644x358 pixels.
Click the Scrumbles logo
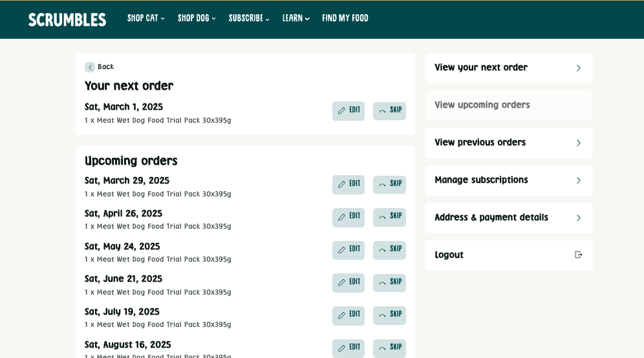click(x=67, y=19)
